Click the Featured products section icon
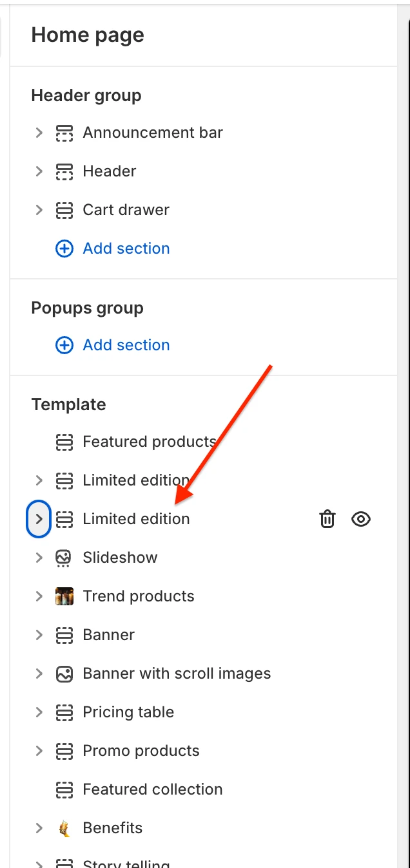 tap(64, 442)
